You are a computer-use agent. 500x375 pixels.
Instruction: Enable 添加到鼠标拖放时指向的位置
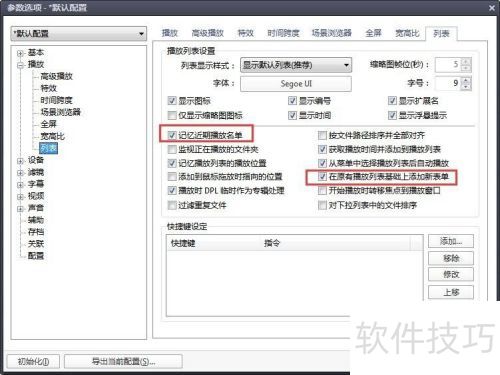[172, 177]
